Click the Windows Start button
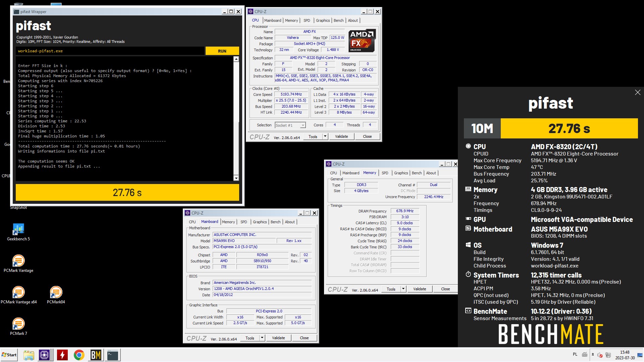Image resolution: width=644 pixels, height=362 pixels. tap(9, 355)
